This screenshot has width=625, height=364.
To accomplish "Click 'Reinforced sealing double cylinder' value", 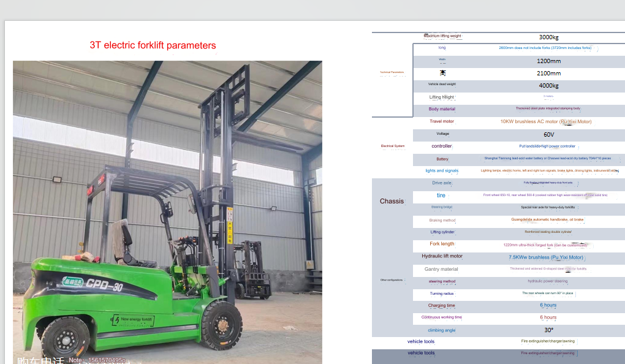I will point(548,232).
